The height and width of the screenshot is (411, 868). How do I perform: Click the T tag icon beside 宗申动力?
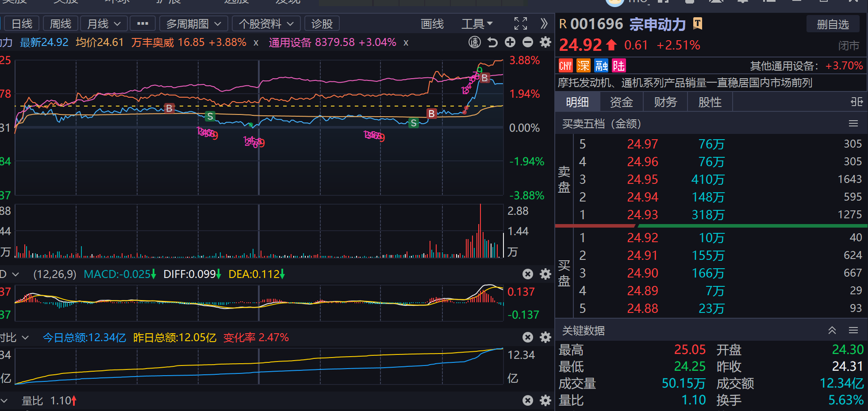click(698, 23)
